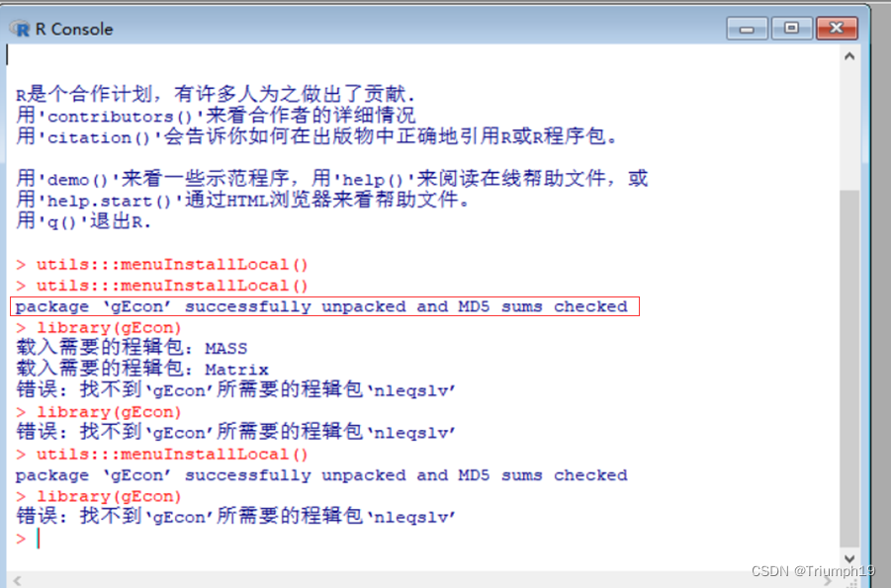This screenshot has width=891, height=588.
Task: Click the input prompt line at bottom
Action: pyautogui.click(x=29, y=539)
